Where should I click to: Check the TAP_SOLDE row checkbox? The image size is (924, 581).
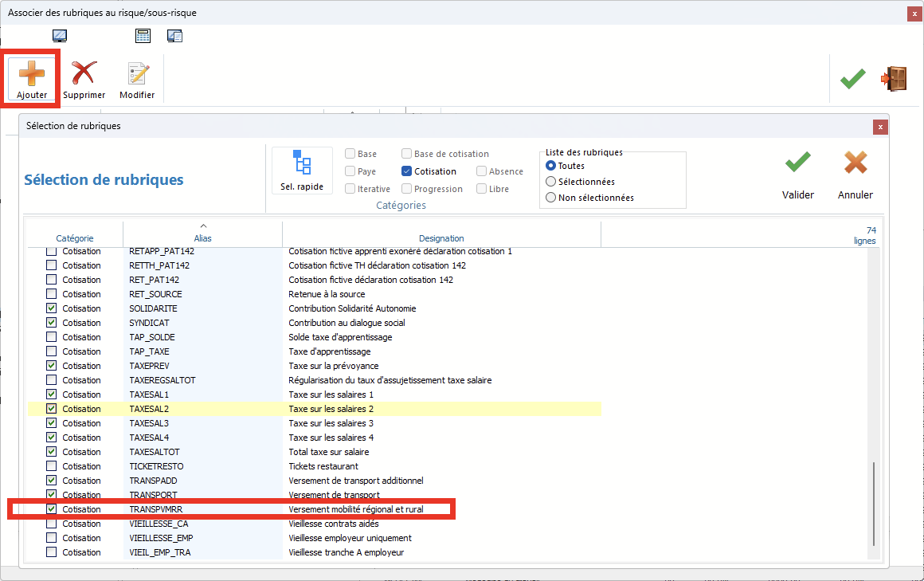(51, 337)
